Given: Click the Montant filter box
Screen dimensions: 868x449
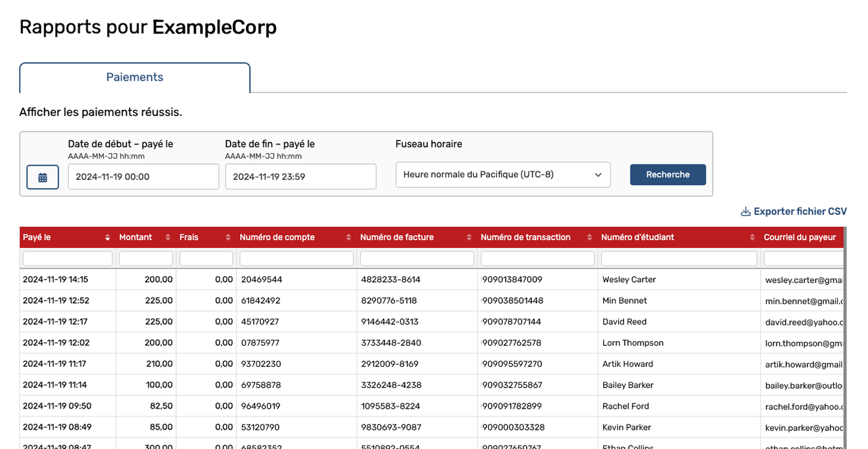Looking at the screenshot, I should point(146,259).
